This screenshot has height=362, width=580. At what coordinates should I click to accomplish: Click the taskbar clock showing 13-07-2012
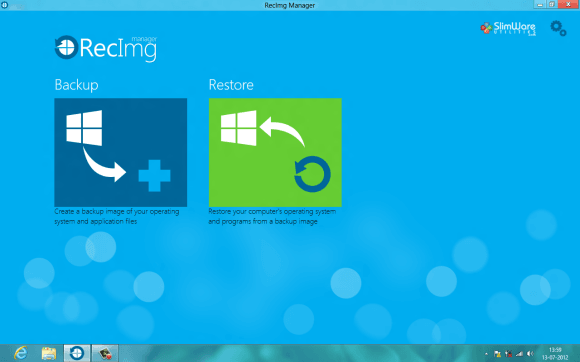click(555, 353)
